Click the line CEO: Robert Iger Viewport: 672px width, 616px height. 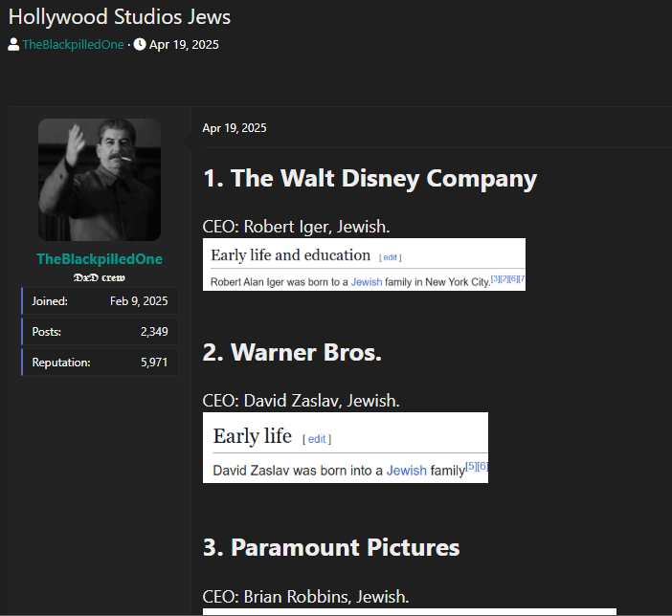[x=296, y=227]
